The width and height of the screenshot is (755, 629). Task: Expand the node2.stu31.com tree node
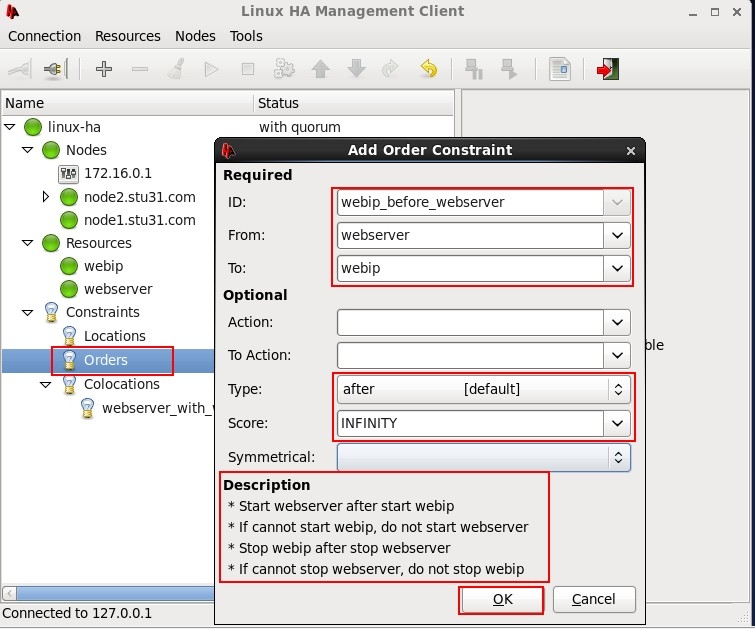click(x=46, y=197)
